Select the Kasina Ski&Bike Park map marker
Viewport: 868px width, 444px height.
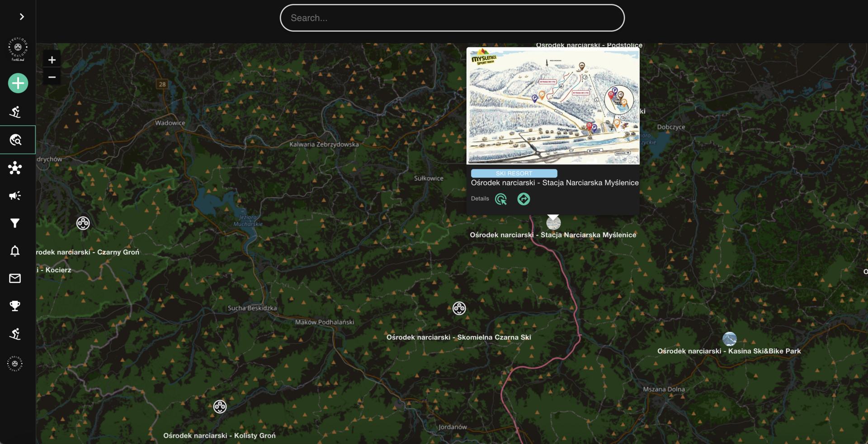[x=729, y=339]
